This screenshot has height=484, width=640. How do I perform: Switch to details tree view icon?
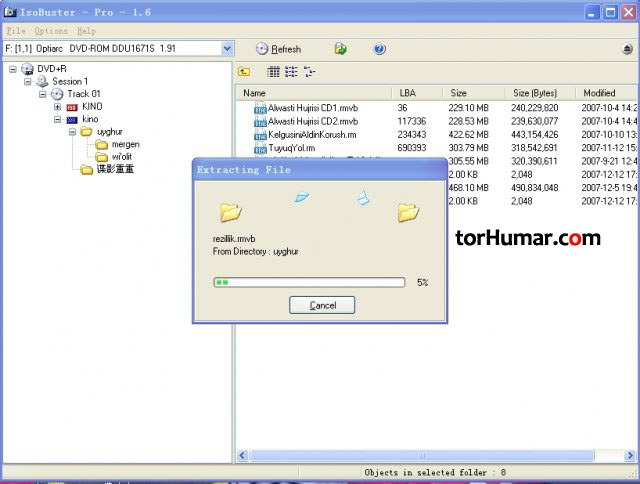click(309, 72)
